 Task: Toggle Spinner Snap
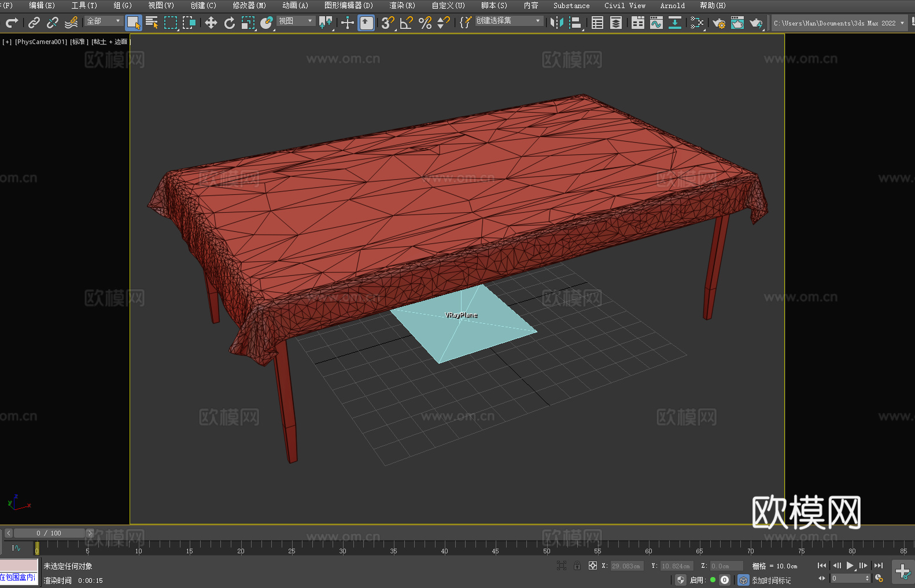444,23
